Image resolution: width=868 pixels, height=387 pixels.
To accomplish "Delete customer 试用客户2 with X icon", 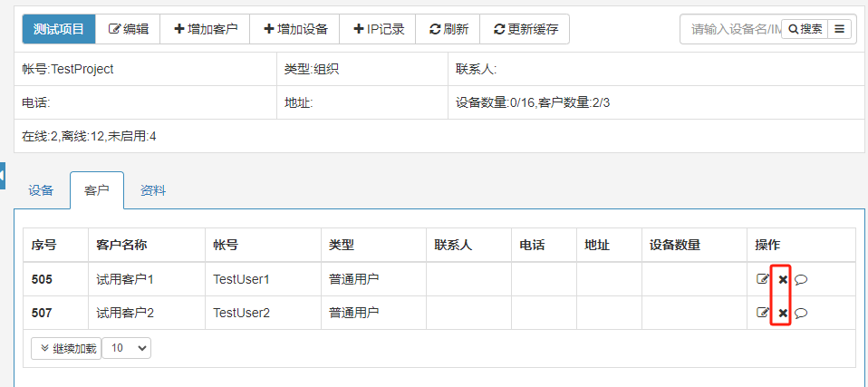I will pos(783,313).
